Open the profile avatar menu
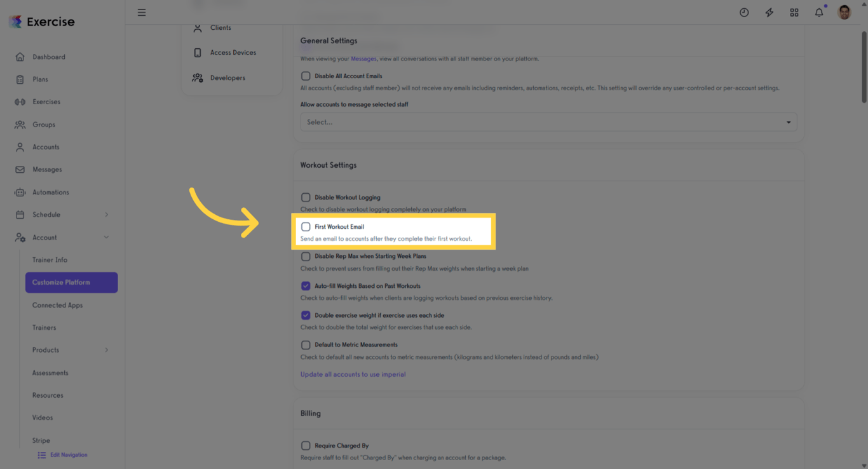868x469 pixels. tap(844, 11)
